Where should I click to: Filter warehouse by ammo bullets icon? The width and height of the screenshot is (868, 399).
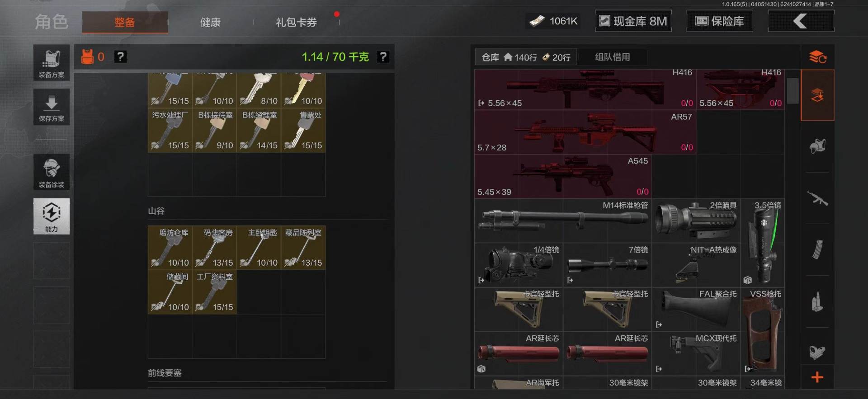click(817, 302)
